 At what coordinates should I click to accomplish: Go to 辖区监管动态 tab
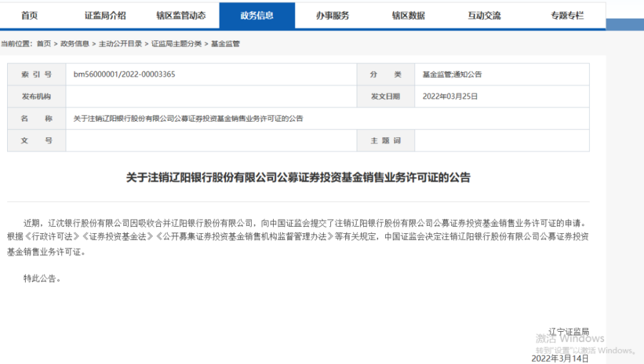click(181, 15)
